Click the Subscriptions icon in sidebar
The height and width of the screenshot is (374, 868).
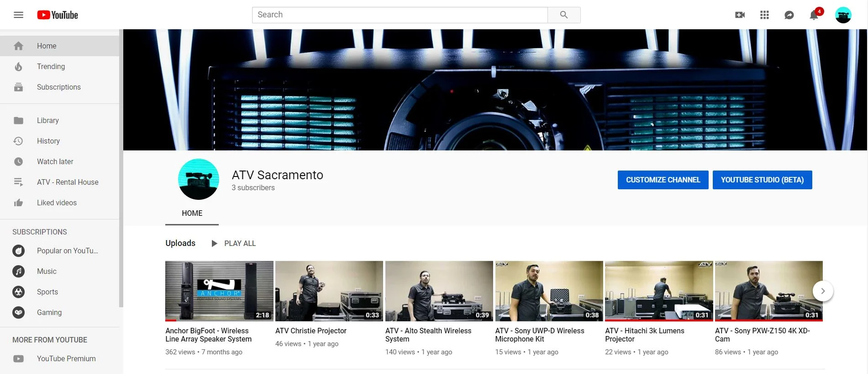tap(18, 87)
